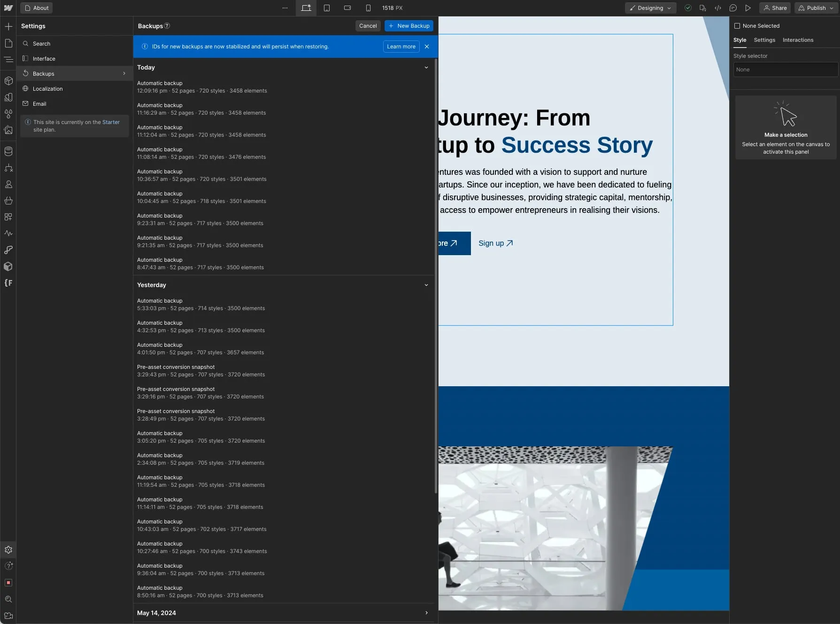Click the Backups help question icon

(167, 26)
